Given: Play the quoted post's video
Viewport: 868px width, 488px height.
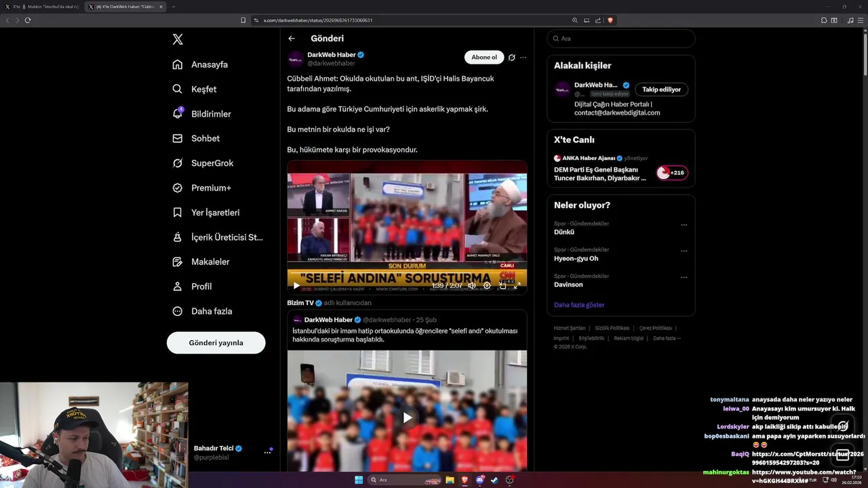Looking at the screenshot, I should pyautogui.click(x=407, y=418).
